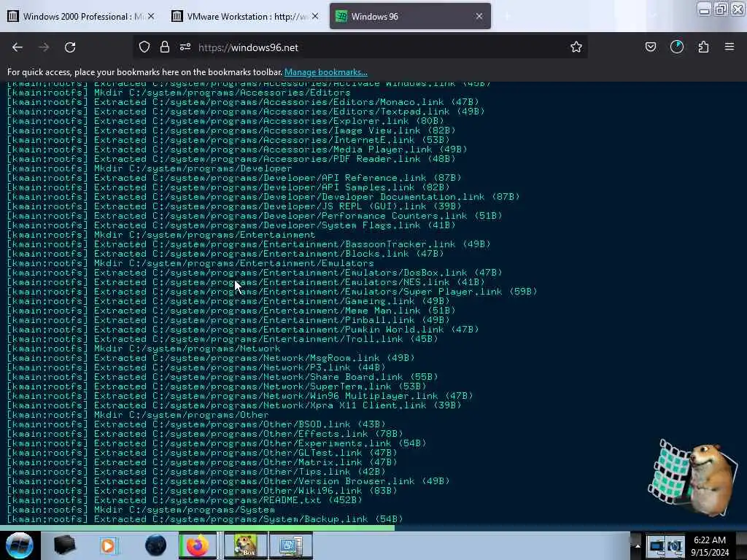Click the Textpad.link extracted log line
Viewport: 747px width, 560px height.
[x=246, y=112]
